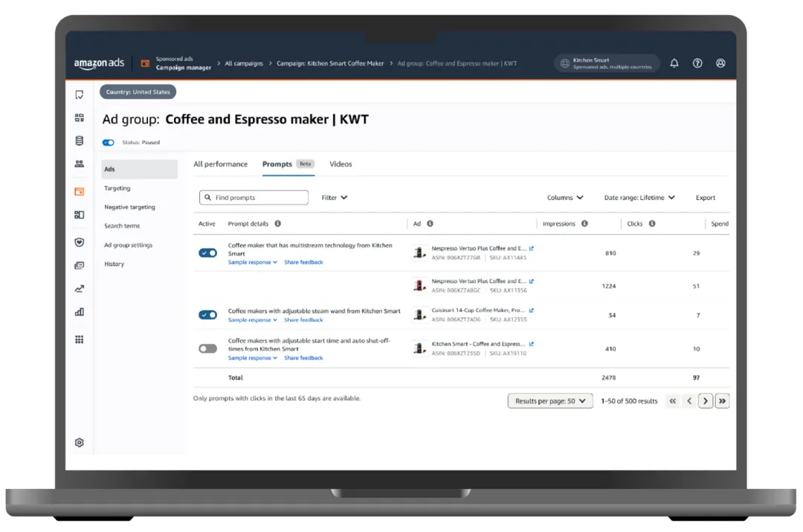Click the top sidebar bookmark-check icon
The height and width of the screenshot is (532, 803).
tap(80, 94)
